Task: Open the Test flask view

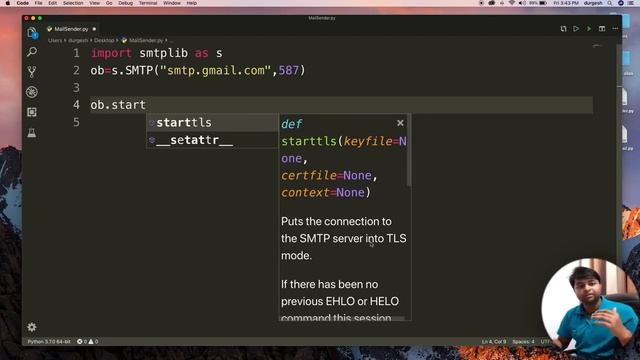Action: tap(32, 132)
